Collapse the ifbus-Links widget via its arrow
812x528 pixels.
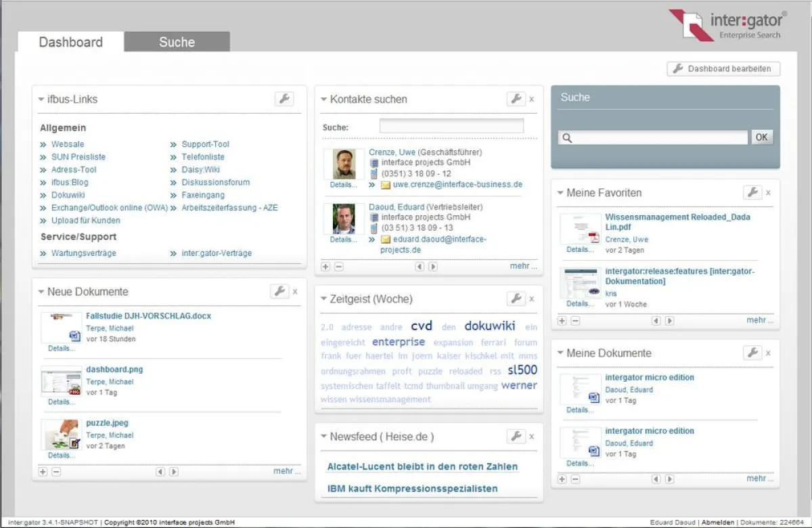41,98
